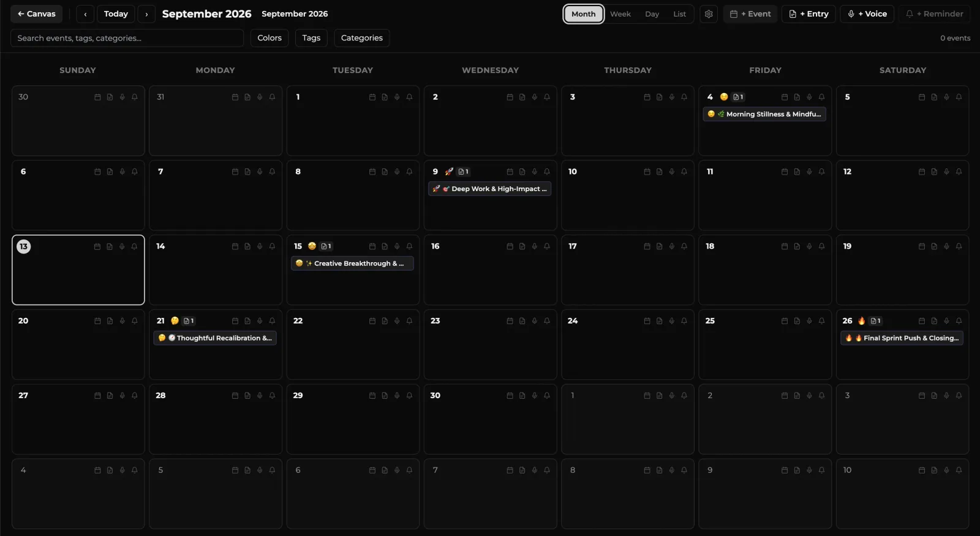This screenshot has height=536, width=980.
Task: Click the entry count badge on day 15
Action: [326, 246]
